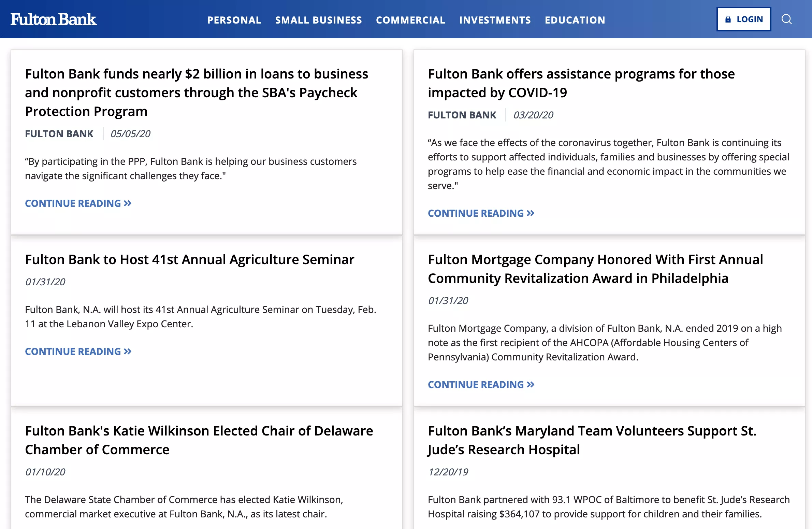Click the WPOC St. Jude's fundraising summary
The width and height of the screenshot is (812, 529).
pyautogui.click(x=609, y=507)
